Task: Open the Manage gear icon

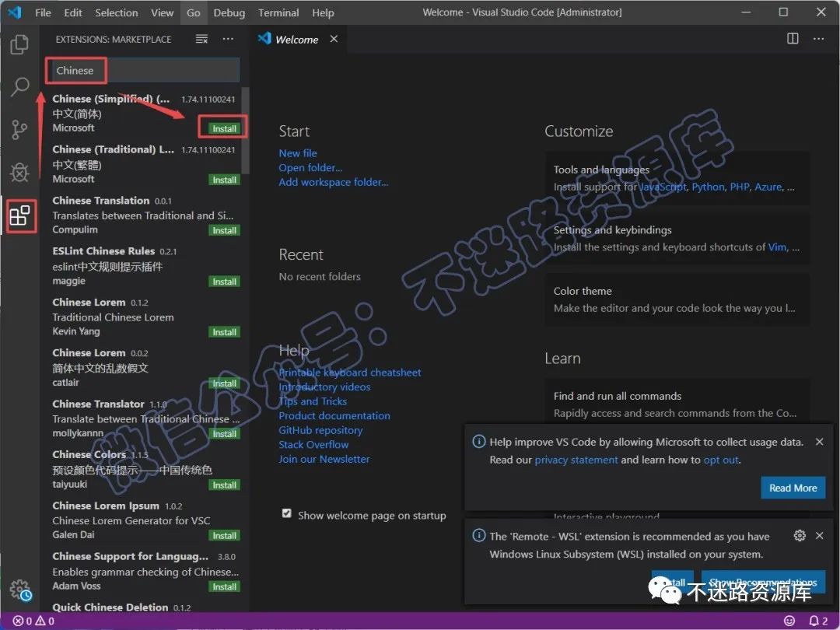Action: [19, 590]
